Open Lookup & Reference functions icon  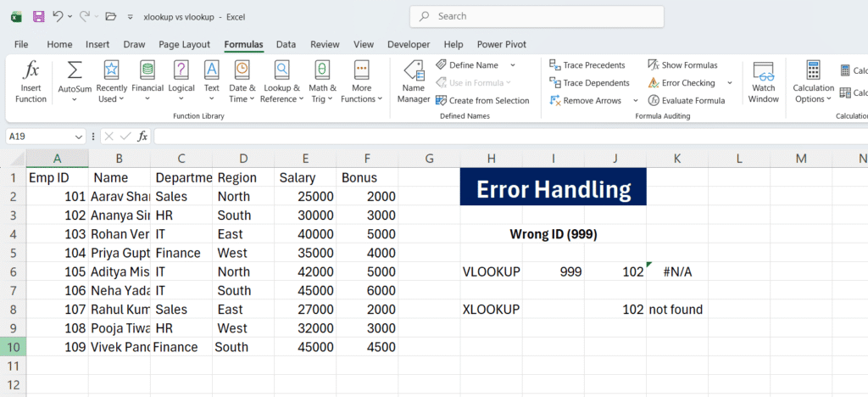pos(281,70)
